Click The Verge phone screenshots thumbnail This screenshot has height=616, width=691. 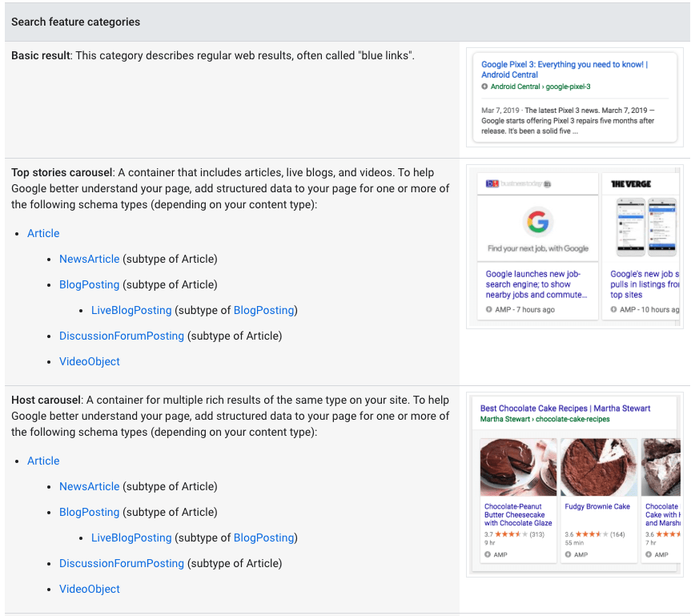[x=646, y=227]
